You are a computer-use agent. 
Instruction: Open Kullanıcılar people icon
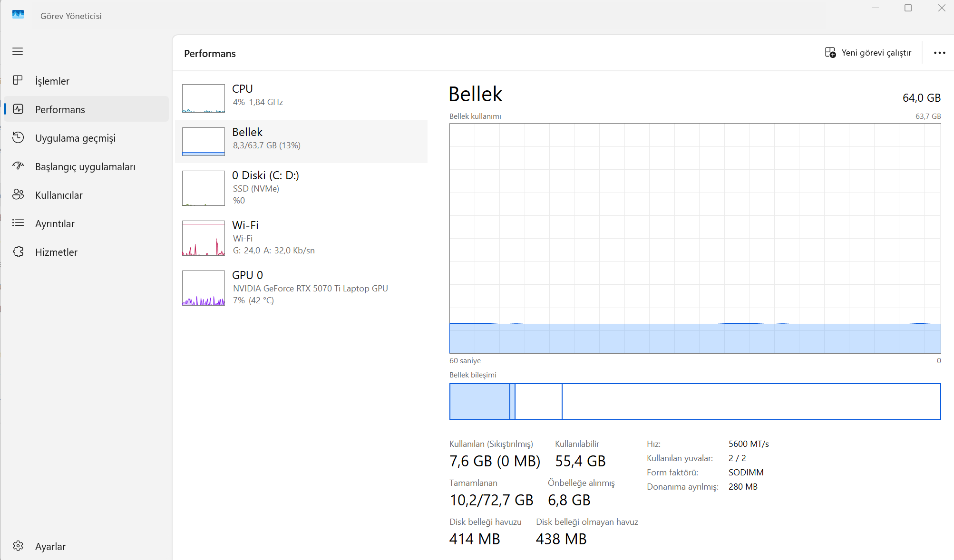coord(18,194)
